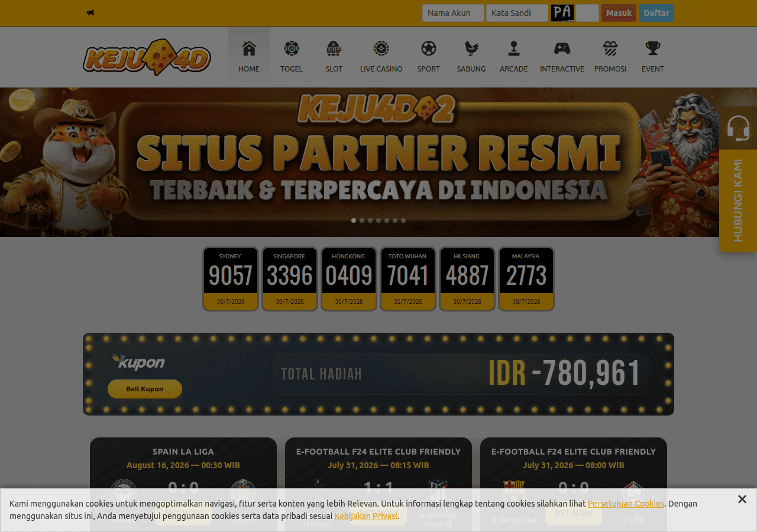
Task: Open the Sport soccer ball icon
Action: click(429, 48)
